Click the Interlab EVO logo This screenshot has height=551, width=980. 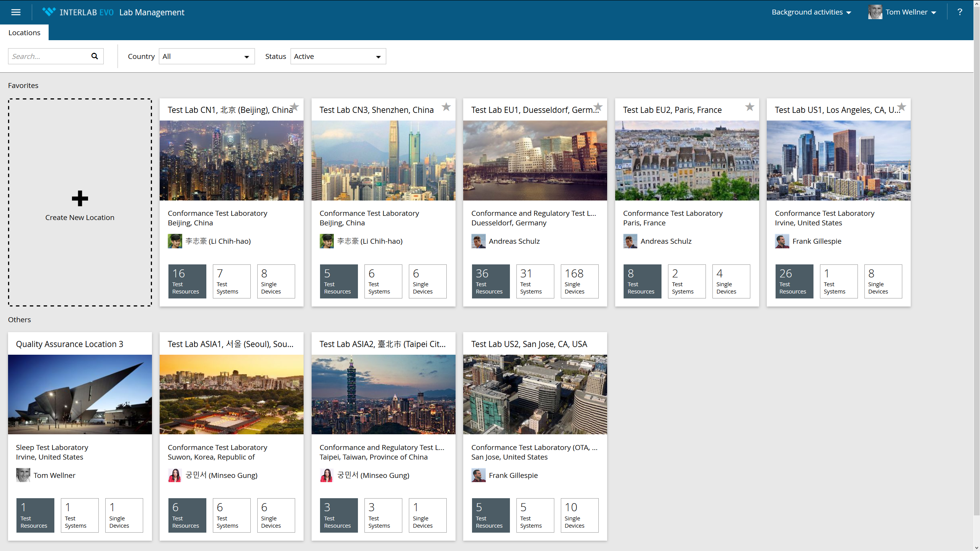tap(78, 12)
